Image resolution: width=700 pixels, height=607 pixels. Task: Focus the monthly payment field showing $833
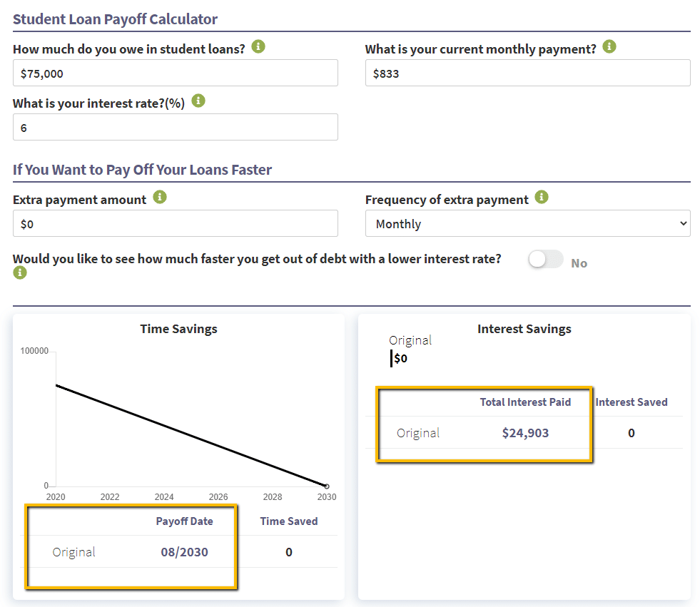tap(527, 73)
